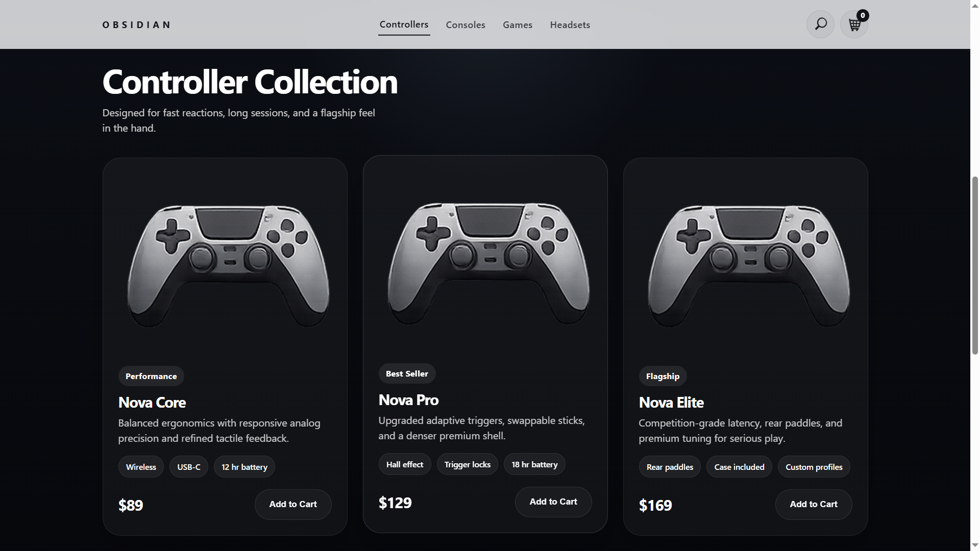Select the Controllers navigation item

(404, 24)
